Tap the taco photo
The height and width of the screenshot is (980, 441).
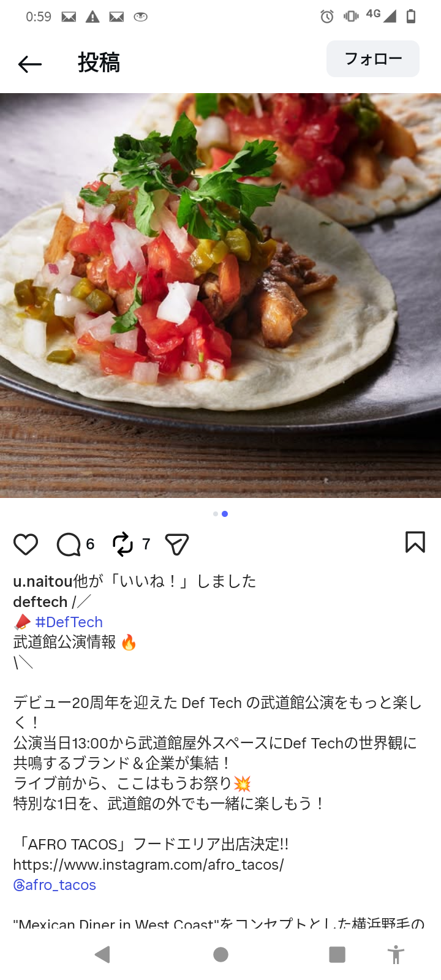[221, 295]
